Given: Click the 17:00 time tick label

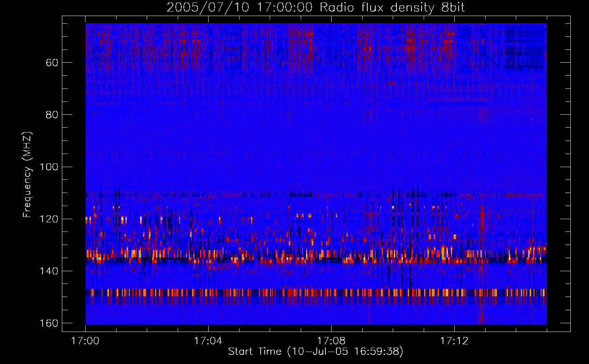Looking at the screenshot, I should click(x=85, y=341).
